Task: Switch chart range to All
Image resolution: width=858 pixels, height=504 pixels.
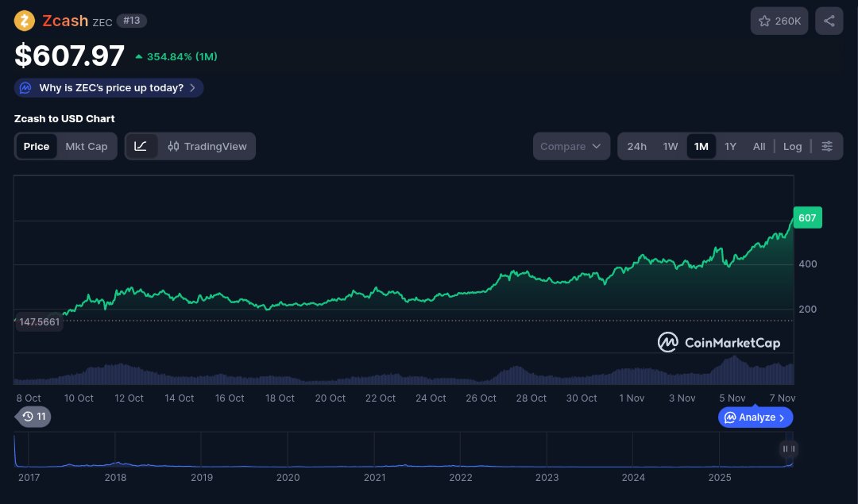Action: coord(759,147)
